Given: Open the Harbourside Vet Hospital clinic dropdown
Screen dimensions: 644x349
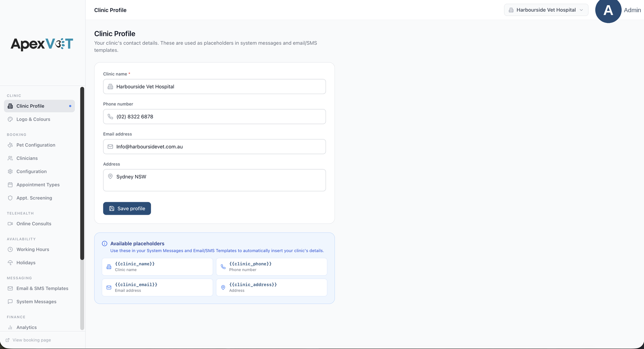Looking at the screenshot, I should coord(546,10).
